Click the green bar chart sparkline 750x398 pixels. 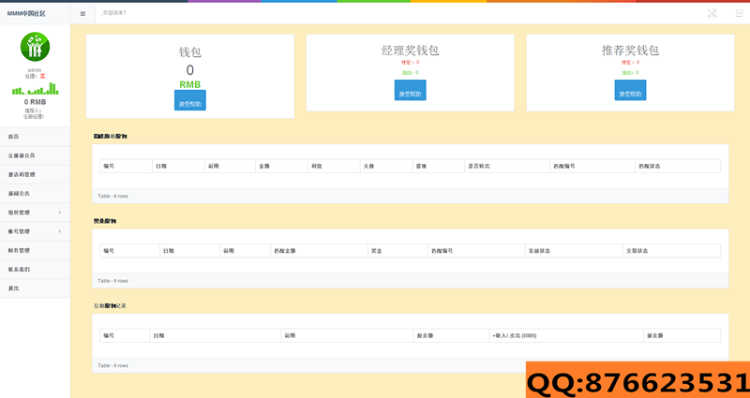[x=35, y=89]
